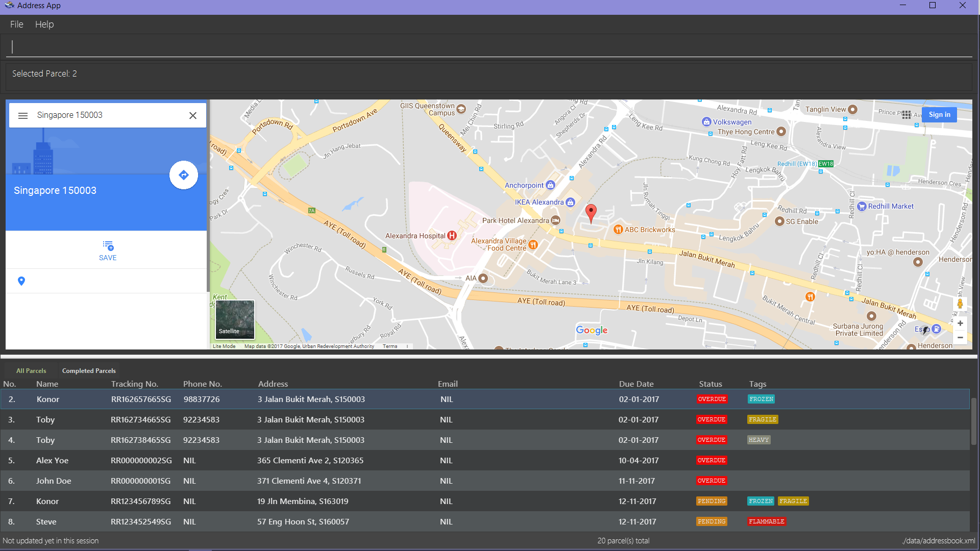Click Alexandra Village Food Centre icon
980x551 pixels.
tap(533, 245)
